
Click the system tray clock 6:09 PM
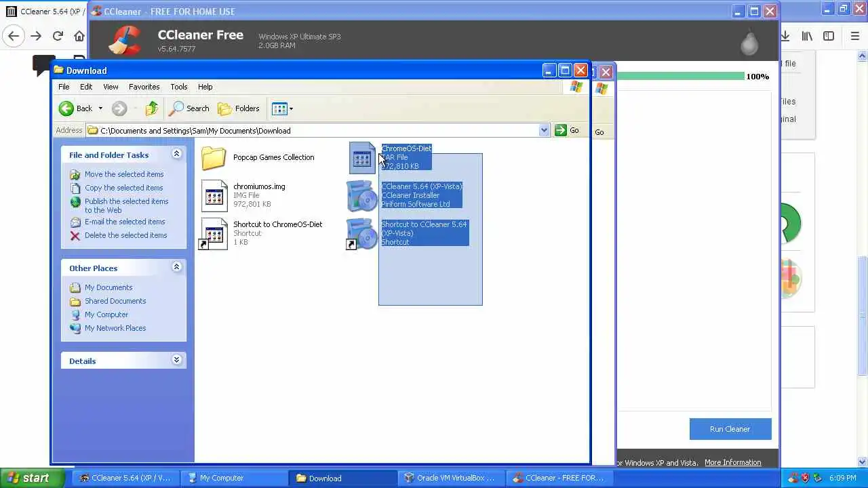click(842, 478)
